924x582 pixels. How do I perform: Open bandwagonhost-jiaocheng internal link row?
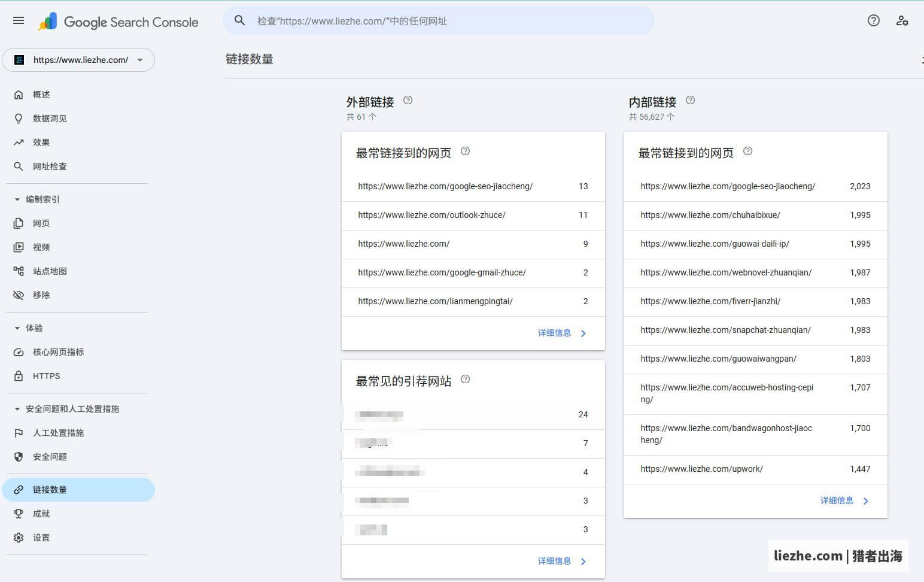pos(756,435)
